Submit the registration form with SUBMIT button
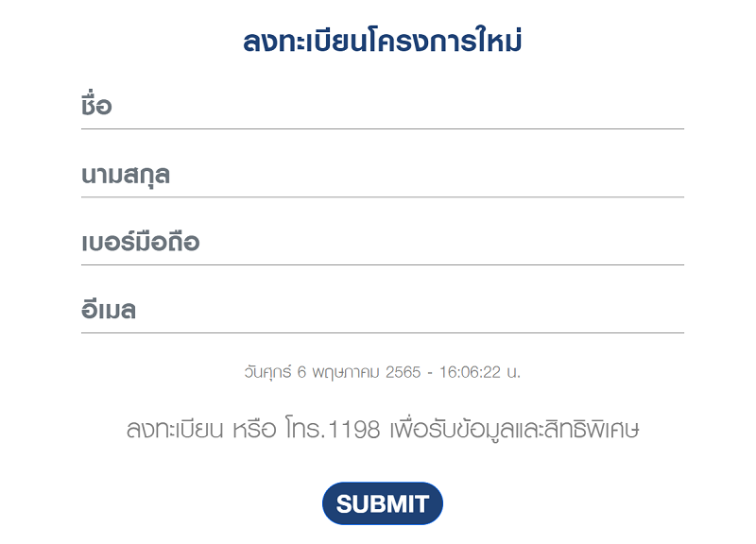Viewport: 756px width, 544px height. tap(383, 503)
